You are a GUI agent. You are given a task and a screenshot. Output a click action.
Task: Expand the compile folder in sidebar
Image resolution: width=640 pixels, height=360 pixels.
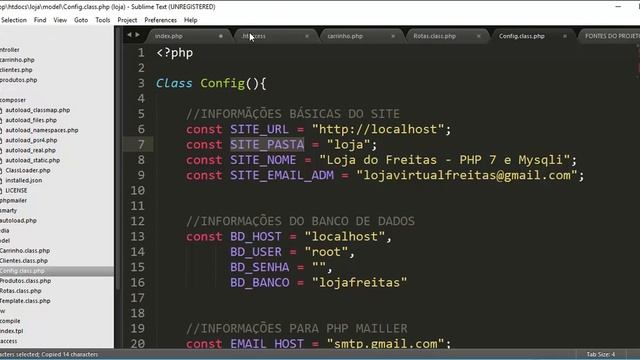pos(10,321)
